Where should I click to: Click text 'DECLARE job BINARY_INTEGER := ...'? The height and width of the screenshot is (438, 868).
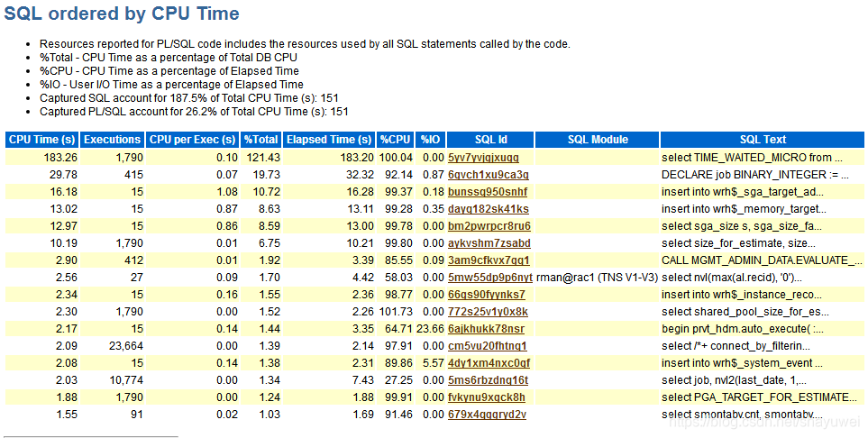755,175
